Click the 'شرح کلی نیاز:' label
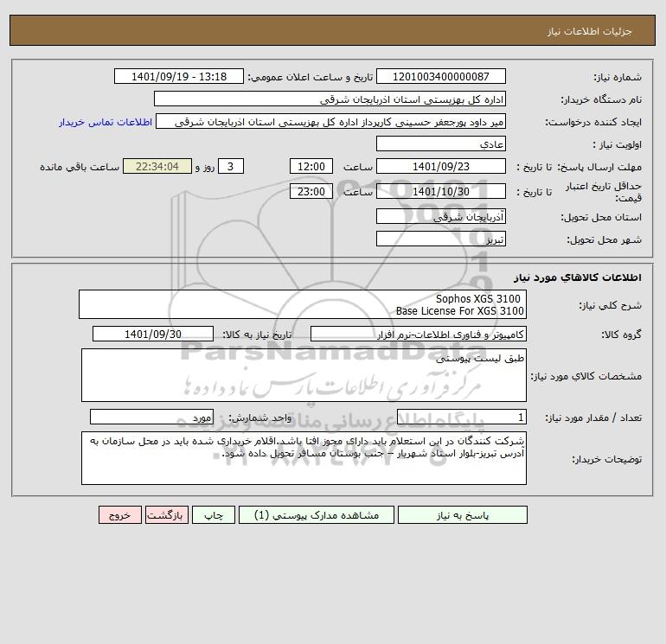The image size is (666, 644). click(x=611, y=305)
